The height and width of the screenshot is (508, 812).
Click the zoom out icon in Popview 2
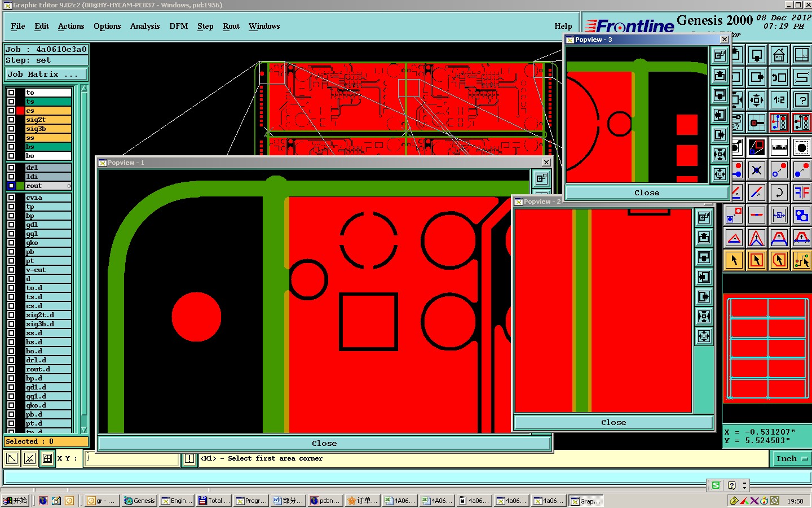click(704, 336)
